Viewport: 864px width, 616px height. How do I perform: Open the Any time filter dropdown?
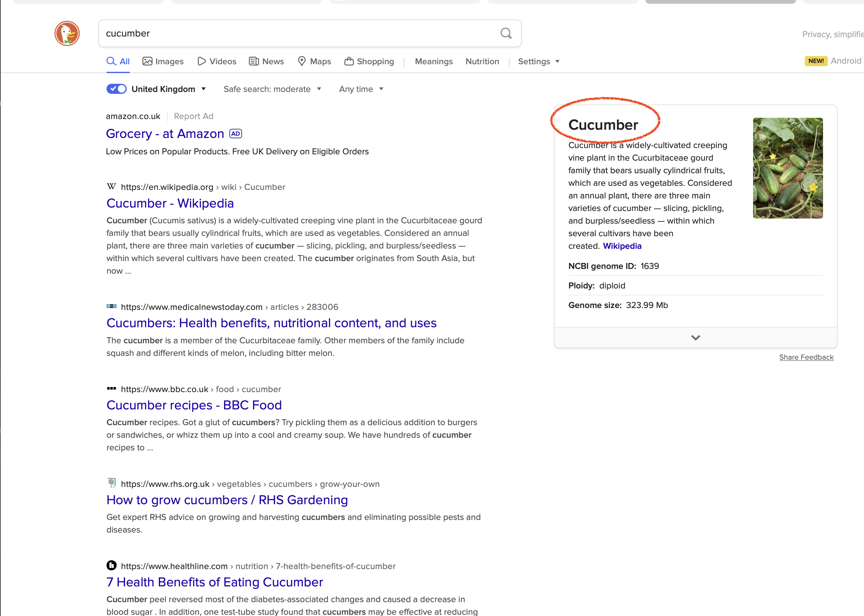[x=361, y=89]
